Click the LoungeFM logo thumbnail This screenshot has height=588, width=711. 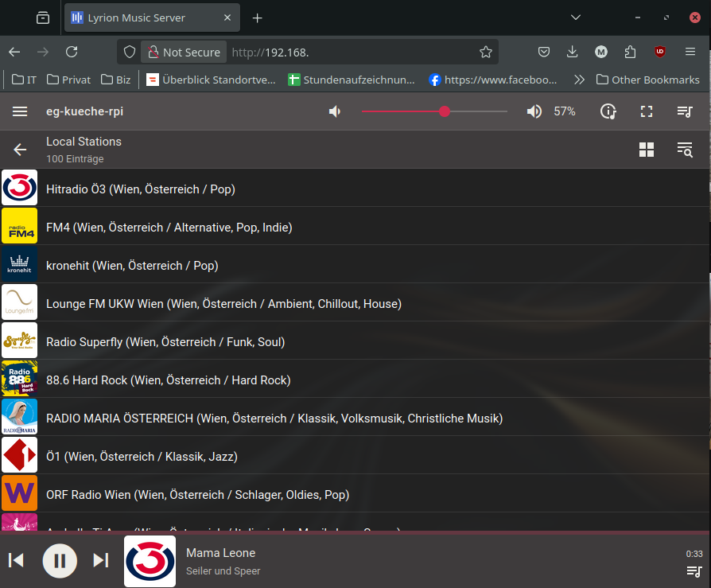coord(20,302)
